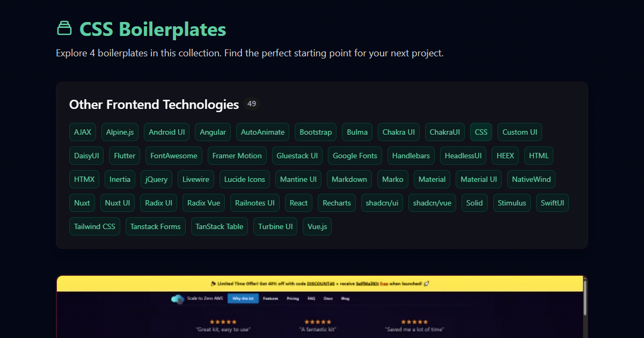Click the stars above "Saved me a lot of time"
The height and width of the screenshot is (338, 644).
coord(414,322)
